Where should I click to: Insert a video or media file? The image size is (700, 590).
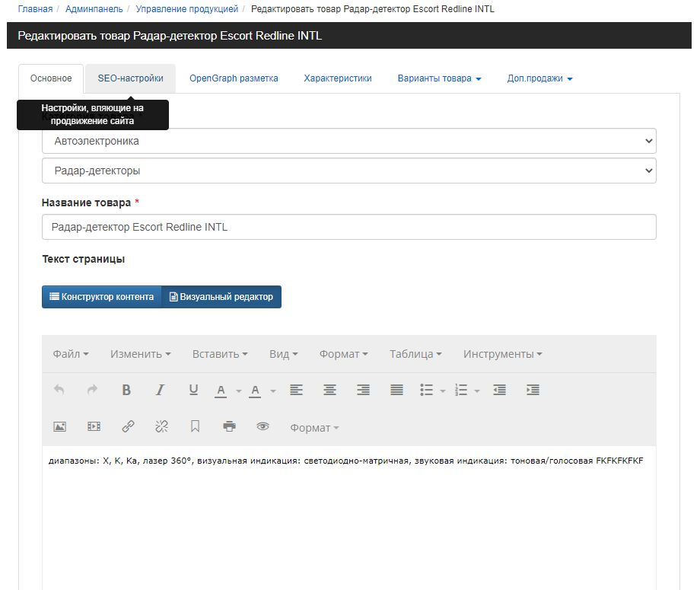click(94, 426)
